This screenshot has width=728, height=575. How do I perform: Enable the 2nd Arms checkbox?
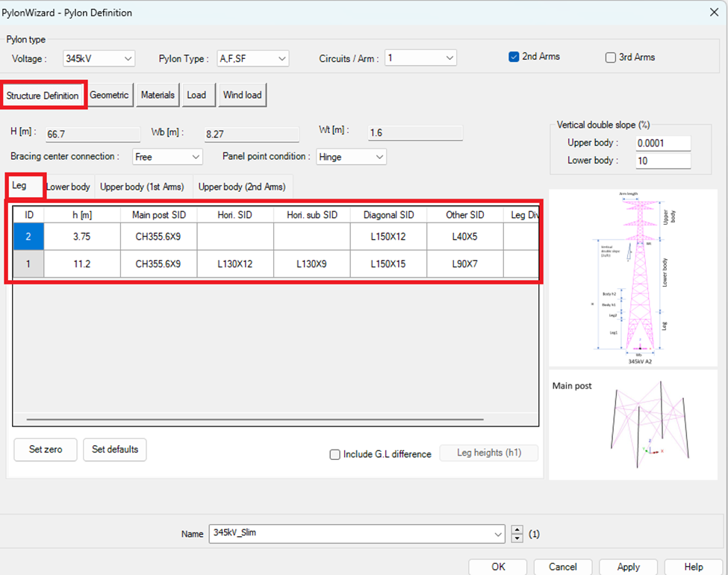click(514, 57)
